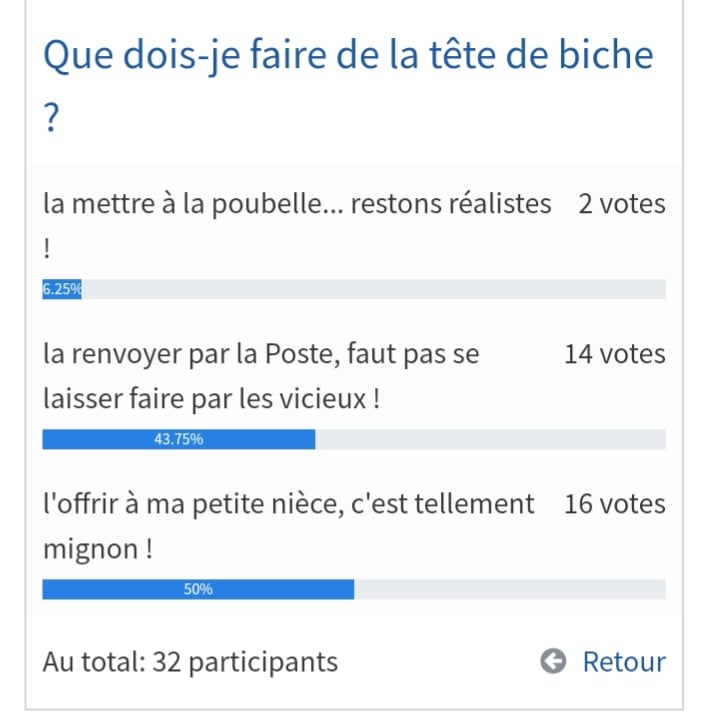The image size is (714, 725).
Task: Click the empty grey part of the 50% bar
Action: (x=510, y=590)
